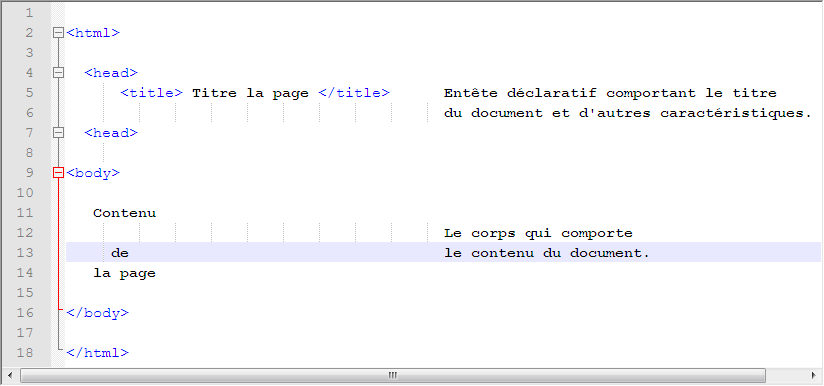Viewport: 824px width, 386px height.
Task: Click the text 'du document et d'autres caractéristiques.'
Action: (628, 113)
